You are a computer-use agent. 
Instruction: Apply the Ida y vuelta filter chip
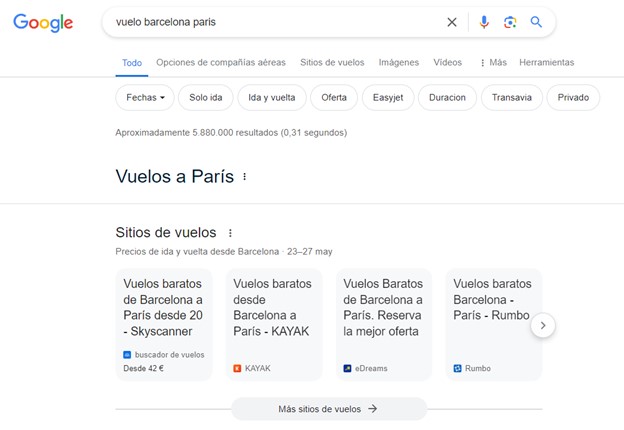point(272,97)
